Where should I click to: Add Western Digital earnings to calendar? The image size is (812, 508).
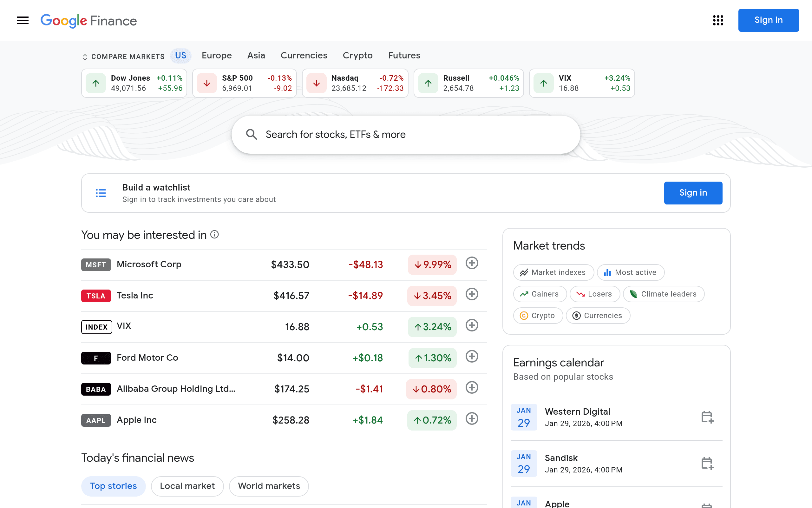tap(707, 417)
